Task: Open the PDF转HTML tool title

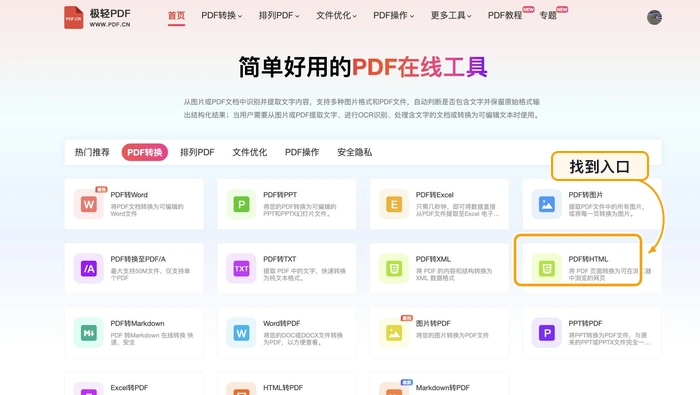Action: tap(588, 259)
